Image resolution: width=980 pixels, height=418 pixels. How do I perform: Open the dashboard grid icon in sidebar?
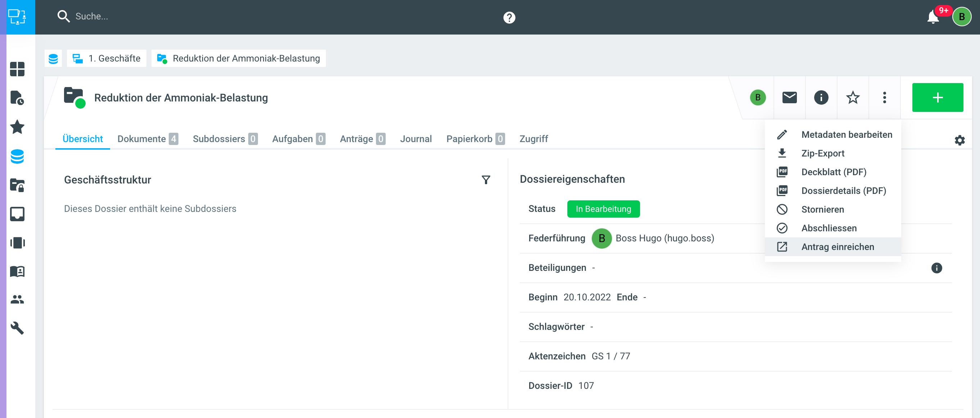tap(17, 69)
